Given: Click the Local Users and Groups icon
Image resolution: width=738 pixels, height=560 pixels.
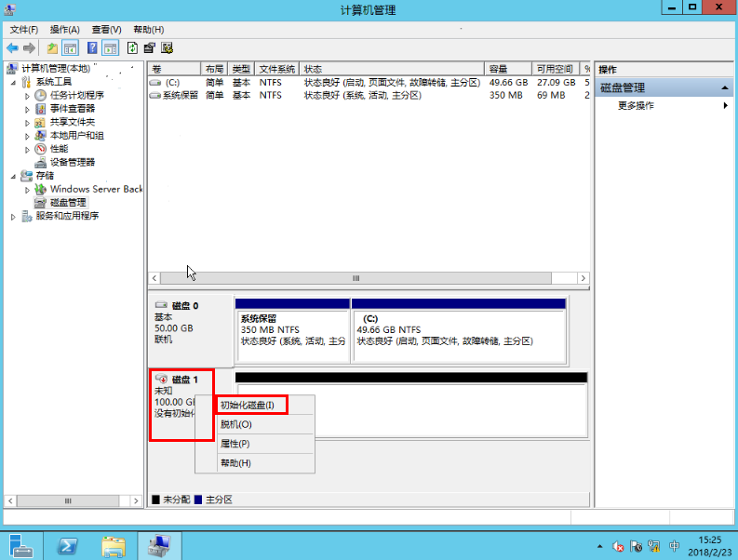Looking at the screenshot, I should point(40,136).
